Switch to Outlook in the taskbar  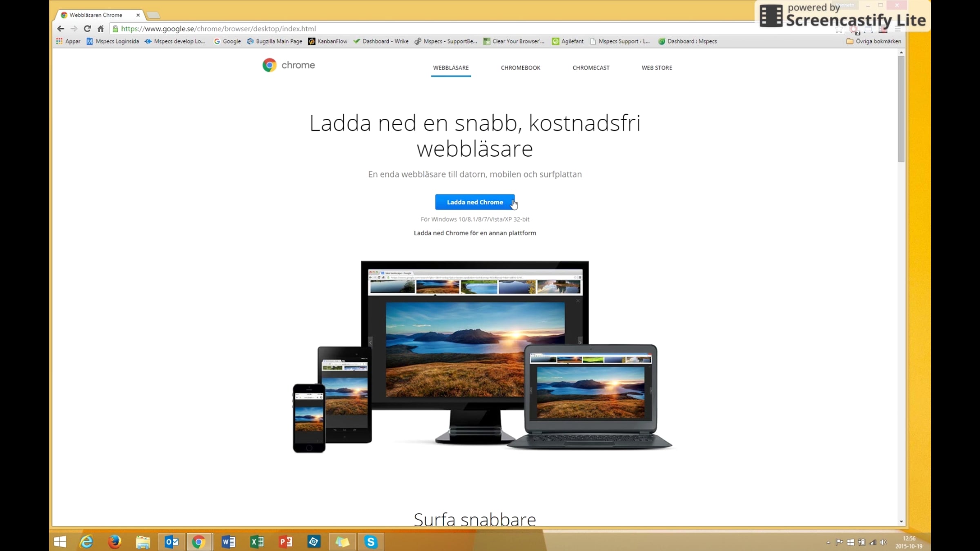(171, 542)
